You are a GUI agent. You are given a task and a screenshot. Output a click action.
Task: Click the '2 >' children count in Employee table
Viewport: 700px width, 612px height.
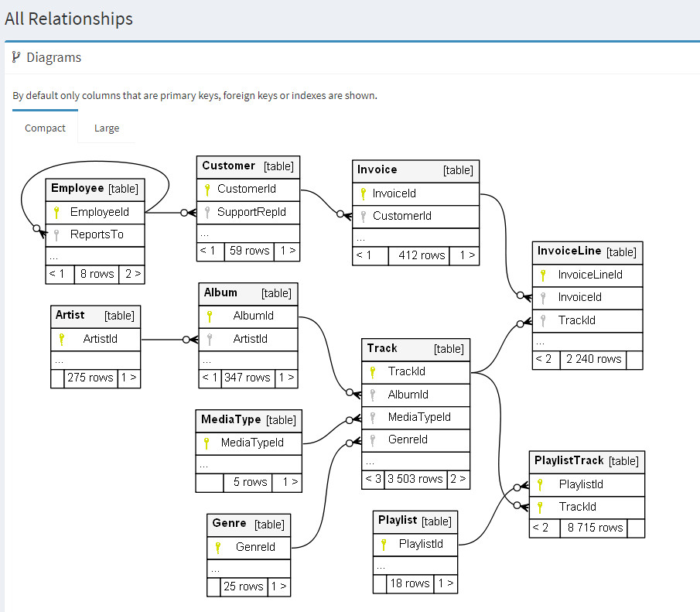click(x=132, y=274)
